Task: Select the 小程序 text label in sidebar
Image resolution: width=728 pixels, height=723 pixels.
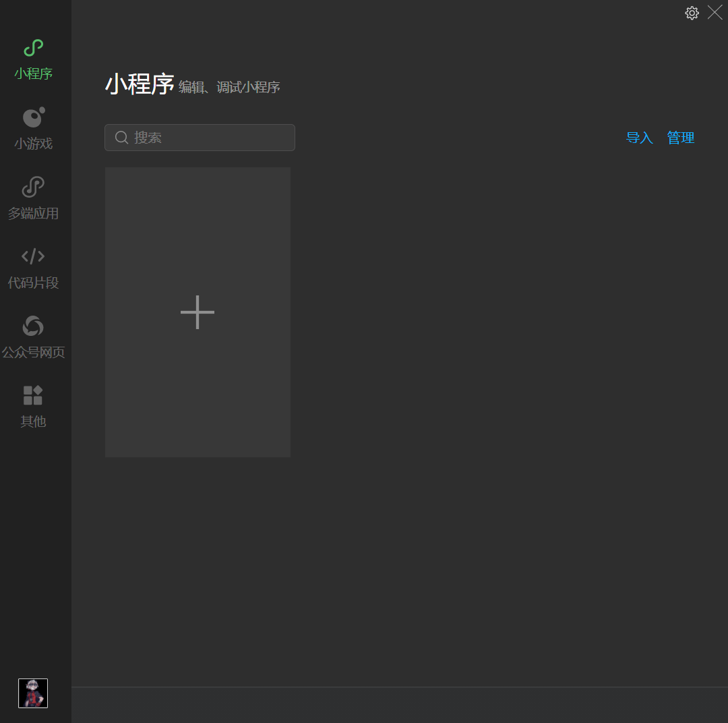Action: 33,74
